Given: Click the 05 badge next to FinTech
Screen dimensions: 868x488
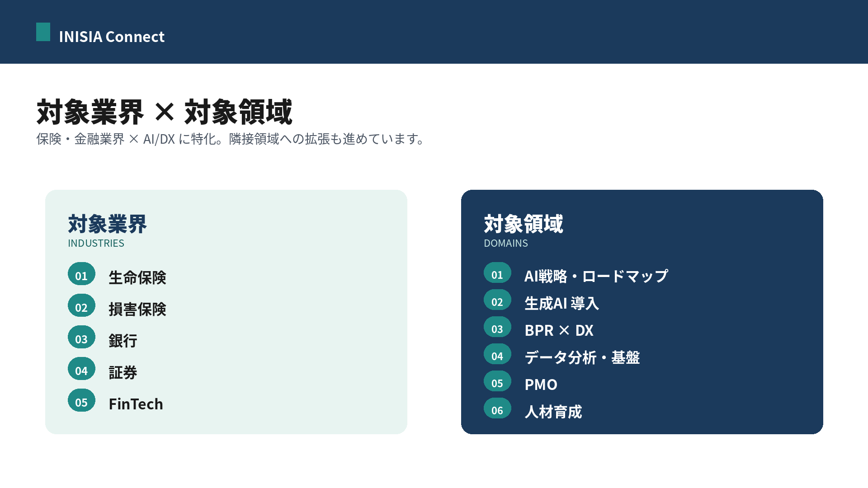Looking at the screenshot, I should (81, 400).
